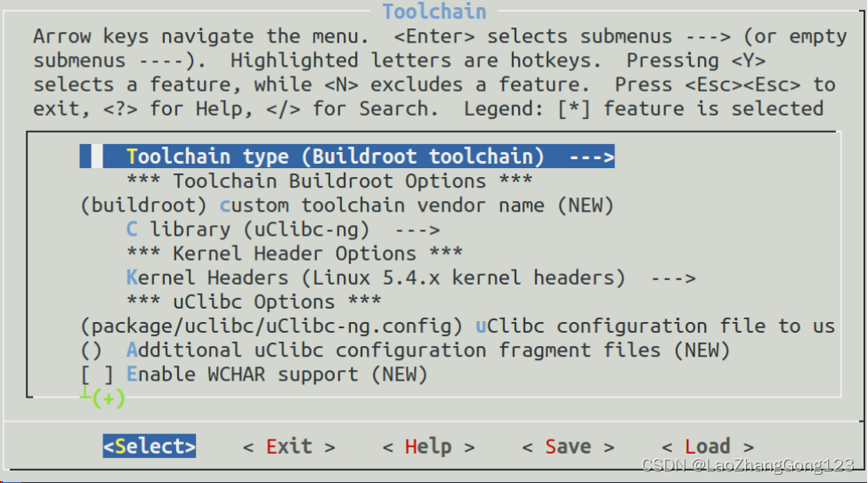Click the Load button
Screen dimensions: 868x483
tap(708, 447)
